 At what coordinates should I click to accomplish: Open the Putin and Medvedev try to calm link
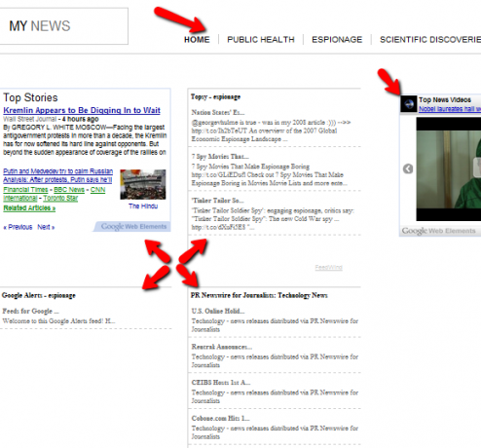[58, 171]
